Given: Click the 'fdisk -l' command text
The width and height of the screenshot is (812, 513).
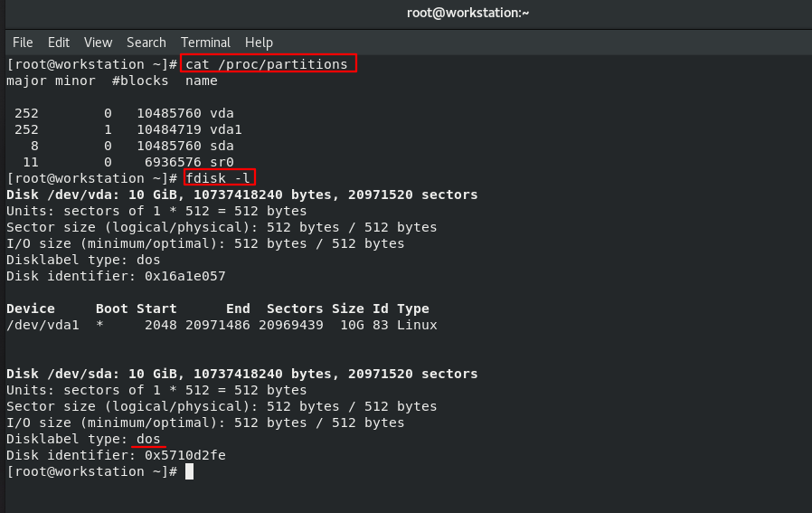Looking at the screenshot, I should [218, 178].
